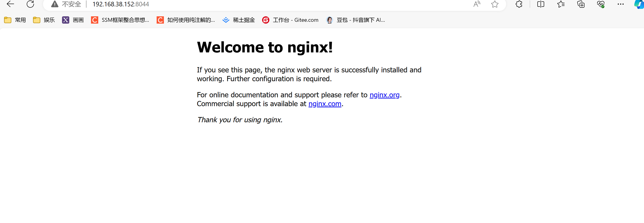Open the Settings and more ellipsis menu

point(620,4)
